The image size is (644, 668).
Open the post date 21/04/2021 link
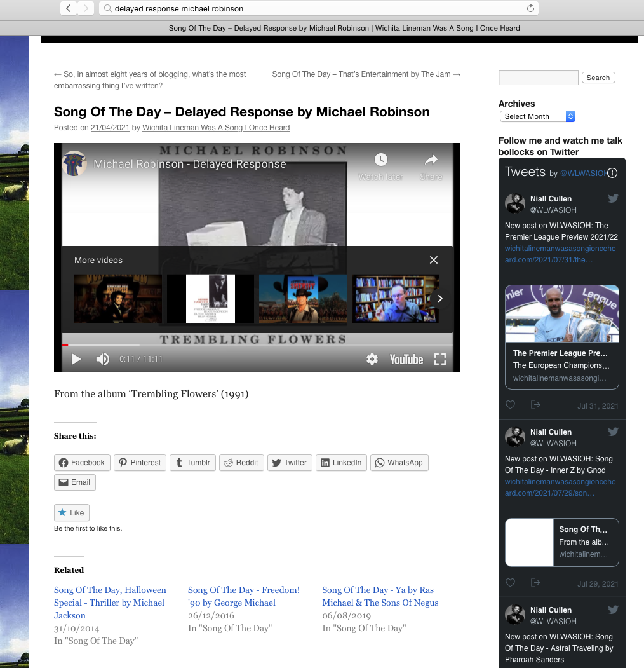(110, 128)
